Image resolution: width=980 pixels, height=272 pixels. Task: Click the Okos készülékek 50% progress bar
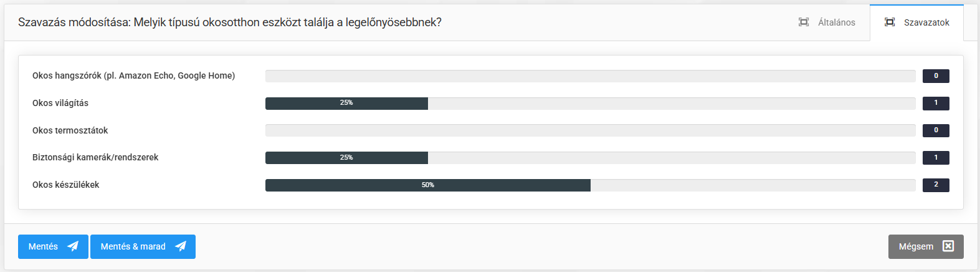(427, 185)
